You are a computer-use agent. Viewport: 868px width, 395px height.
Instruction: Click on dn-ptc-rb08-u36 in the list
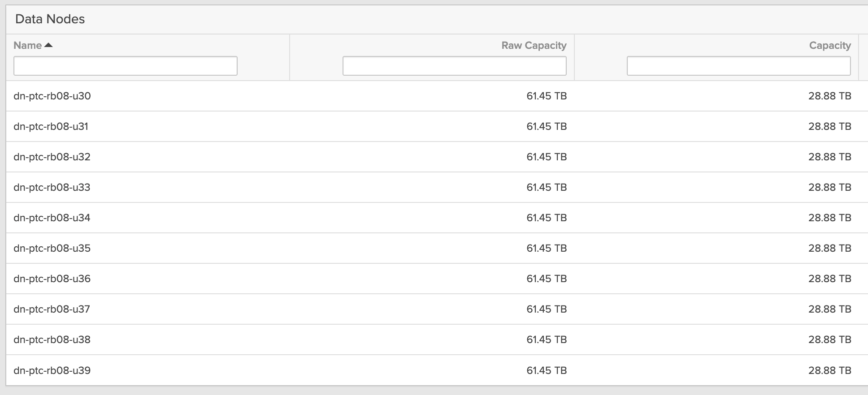(52, 279)
